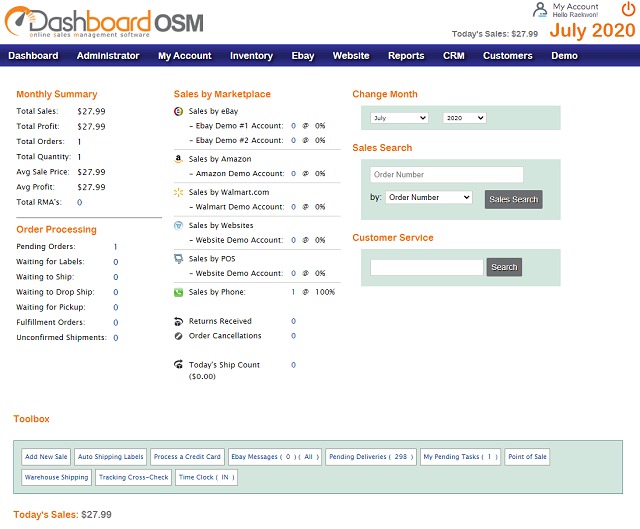Viewport: 640px width, 529px height.
Task: Click the Avg Sale Price $27.99 value
Action: click(91, 172)
